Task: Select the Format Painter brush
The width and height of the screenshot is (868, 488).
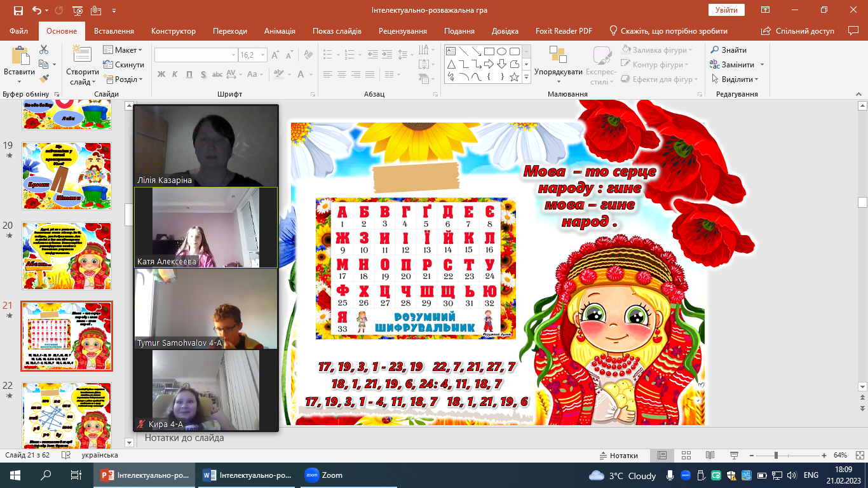Action: pyautogui.click(x=44, y=79)
